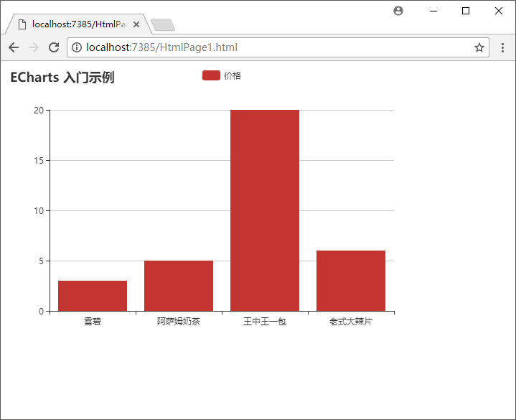Click the y-axis value 15
This screenshot has height=420, width=516.
pyautogui.click(x=39, y=161)
